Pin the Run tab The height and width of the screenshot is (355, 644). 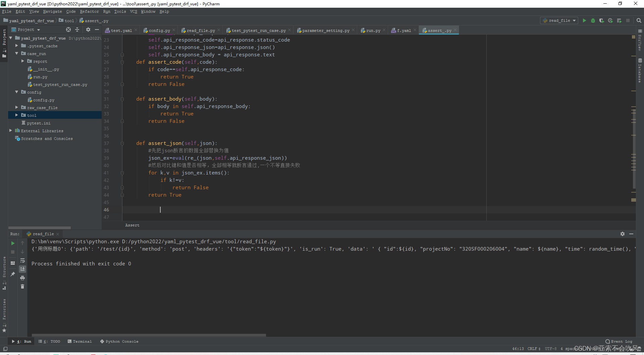point(13,274)
